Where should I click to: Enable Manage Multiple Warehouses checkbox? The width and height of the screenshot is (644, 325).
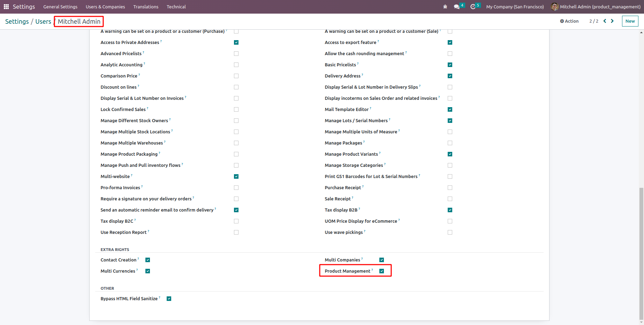tap(236, 143)
